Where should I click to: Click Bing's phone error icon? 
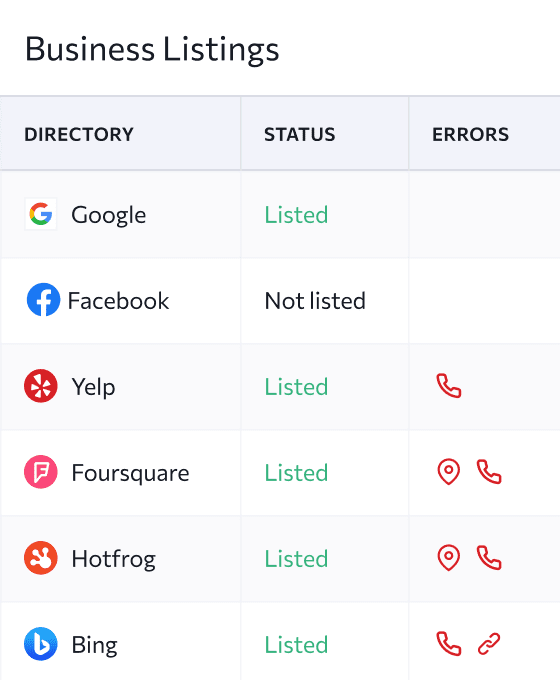coord(449,644)
